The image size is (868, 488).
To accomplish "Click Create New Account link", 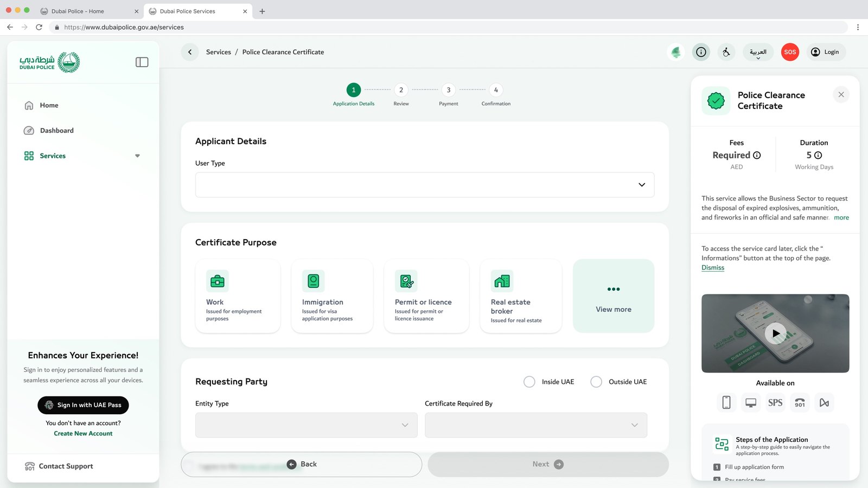I will [83, 433].
